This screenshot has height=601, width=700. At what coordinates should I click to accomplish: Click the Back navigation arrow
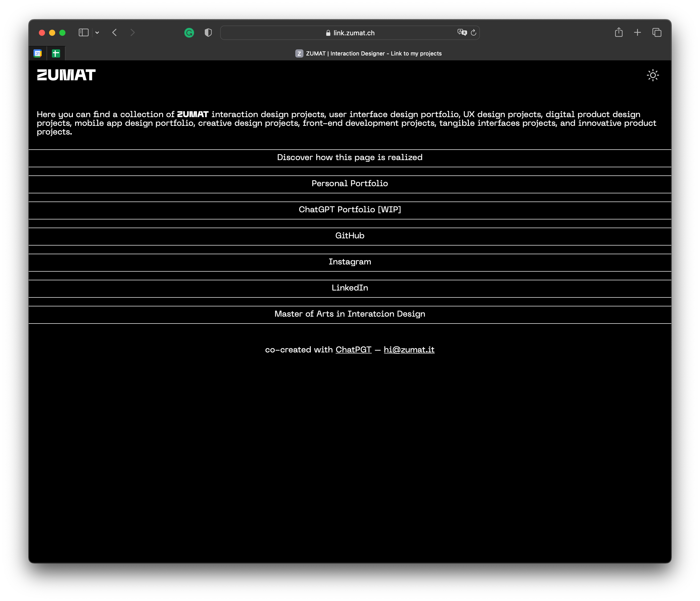[115, 32]
